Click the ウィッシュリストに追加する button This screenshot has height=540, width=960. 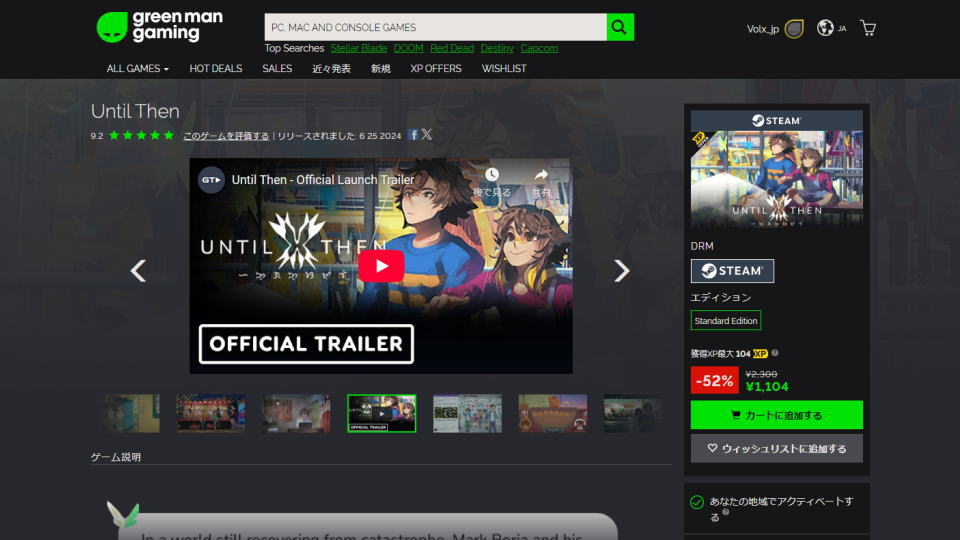(x=776, y=449)
